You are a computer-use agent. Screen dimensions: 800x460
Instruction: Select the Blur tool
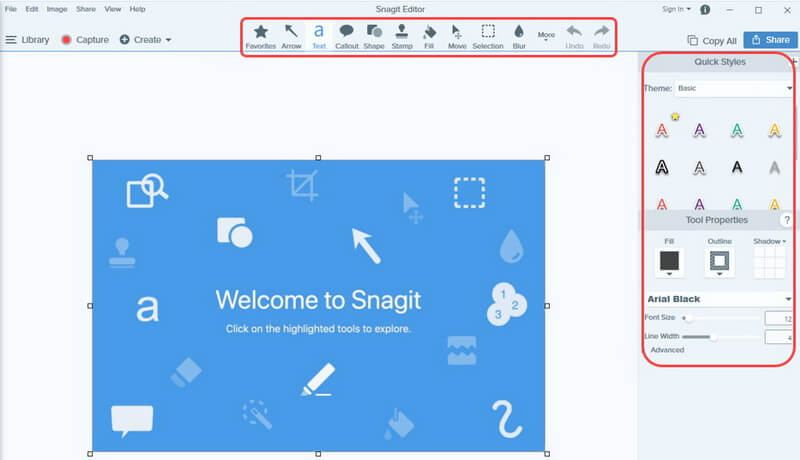(519, 37)
